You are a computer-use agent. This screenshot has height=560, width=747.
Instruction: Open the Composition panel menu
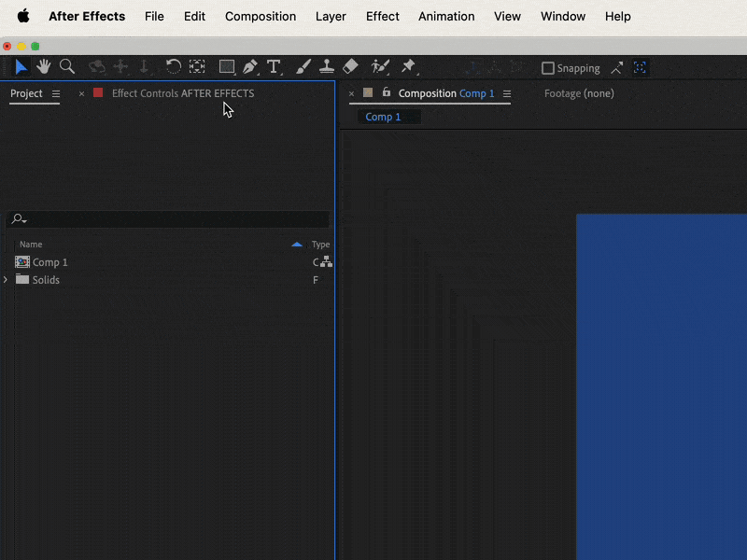[507, 94]
